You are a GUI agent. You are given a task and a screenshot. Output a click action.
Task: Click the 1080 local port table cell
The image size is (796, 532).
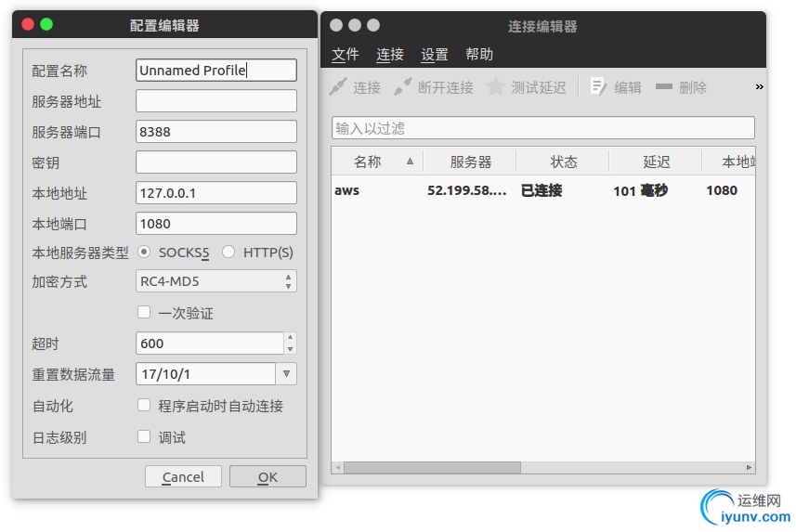[722, 190]
